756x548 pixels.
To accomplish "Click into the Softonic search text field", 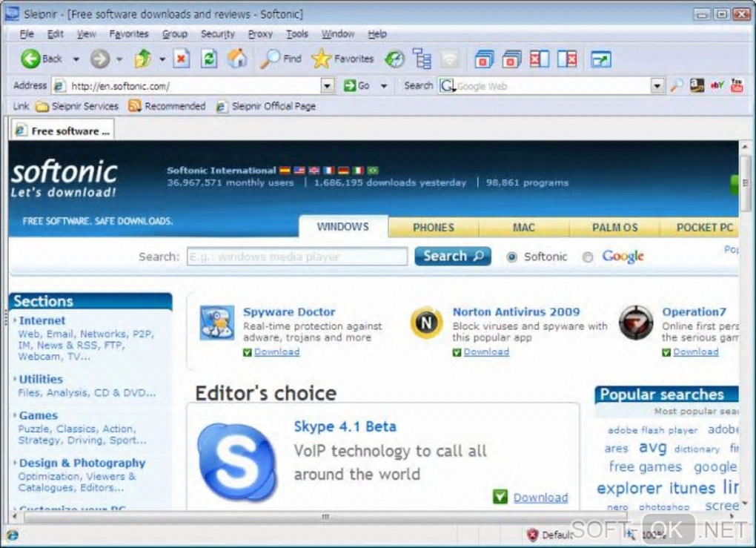I will 297,257.
